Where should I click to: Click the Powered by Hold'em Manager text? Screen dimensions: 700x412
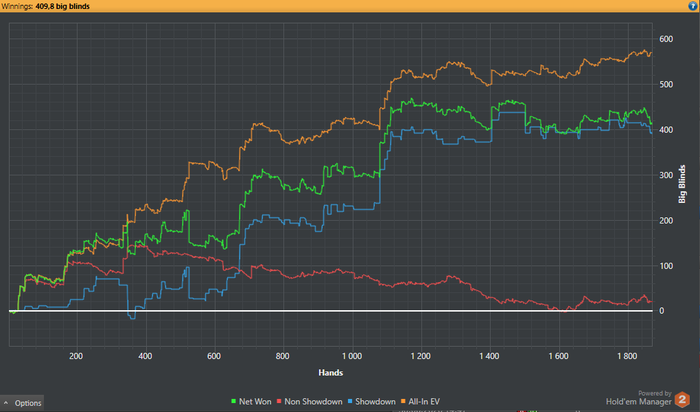[638, 398]
